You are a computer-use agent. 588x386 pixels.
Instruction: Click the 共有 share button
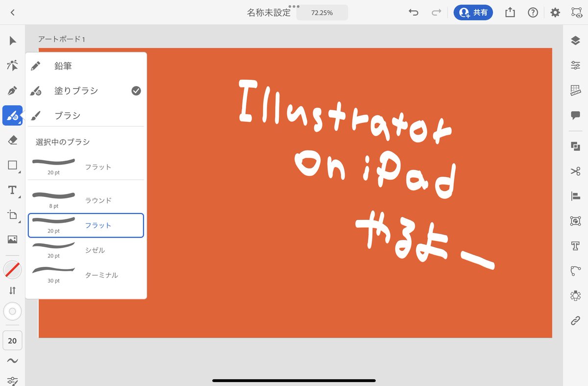473,13
